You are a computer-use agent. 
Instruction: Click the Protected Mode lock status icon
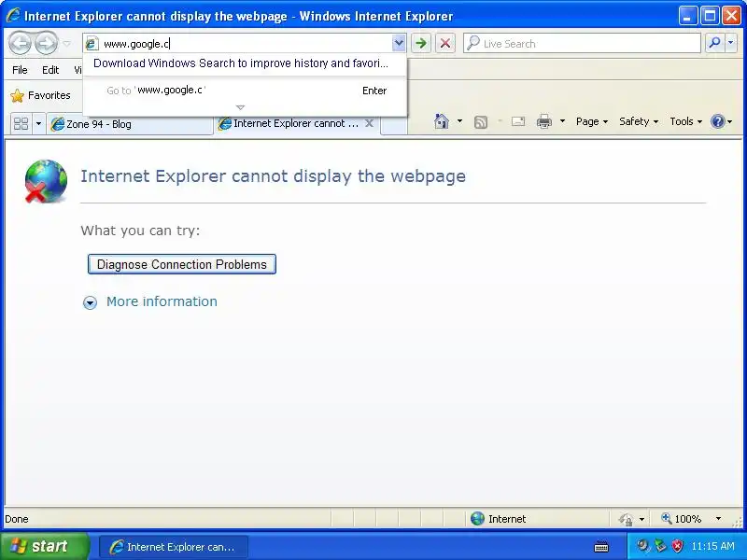(626, 519)
